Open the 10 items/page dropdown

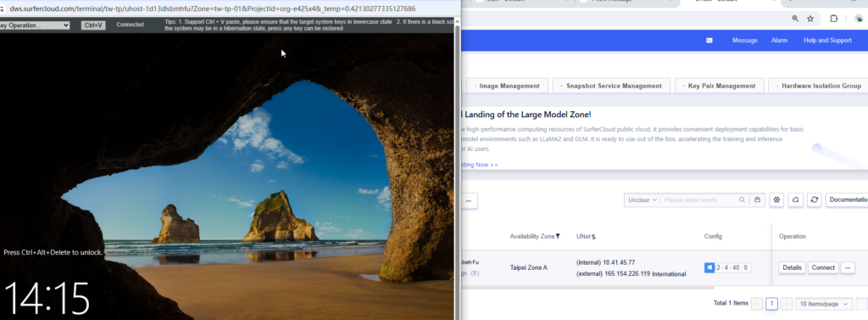pos(824,304)
